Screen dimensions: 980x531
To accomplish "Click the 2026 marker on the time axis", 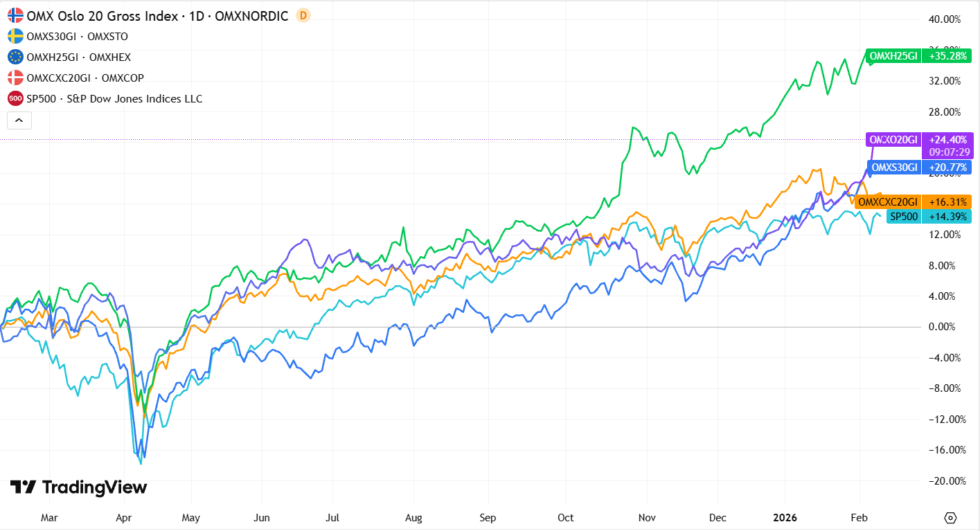I will pos(785,517).
